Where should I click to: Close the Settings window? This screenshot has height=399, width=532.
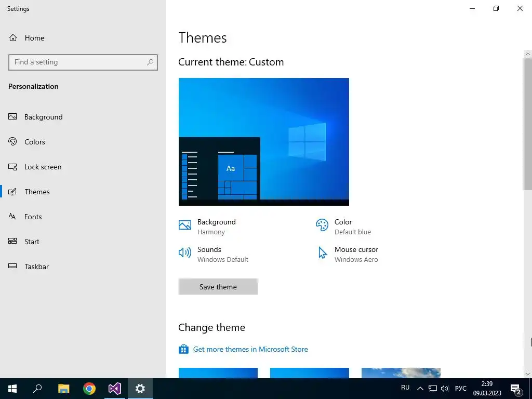[x=520, y=8]
